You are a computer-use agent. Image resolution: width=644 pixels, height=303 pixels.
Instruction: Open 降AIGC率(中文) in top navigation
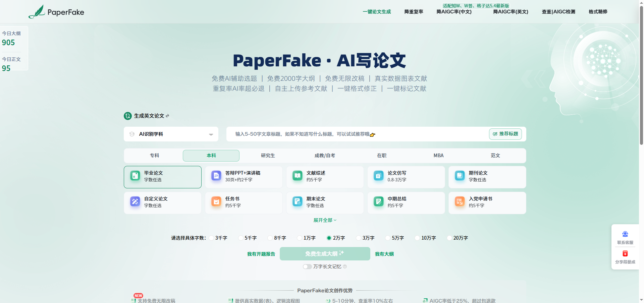coord(454,12)
